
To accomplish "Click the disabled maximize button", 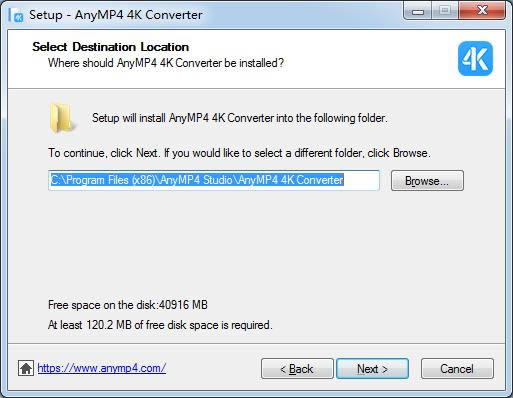I will [x=445, y=11].
